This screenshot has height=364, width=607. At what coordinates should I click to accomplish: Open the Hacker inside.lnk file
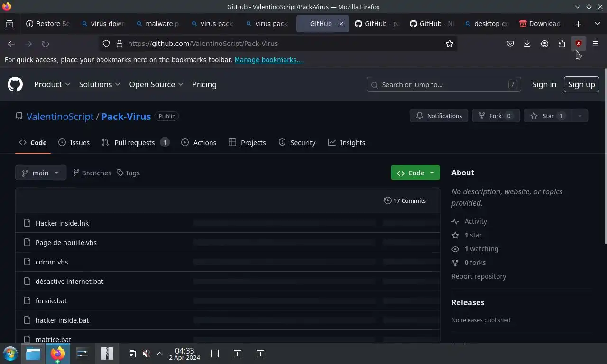(62, 223)
